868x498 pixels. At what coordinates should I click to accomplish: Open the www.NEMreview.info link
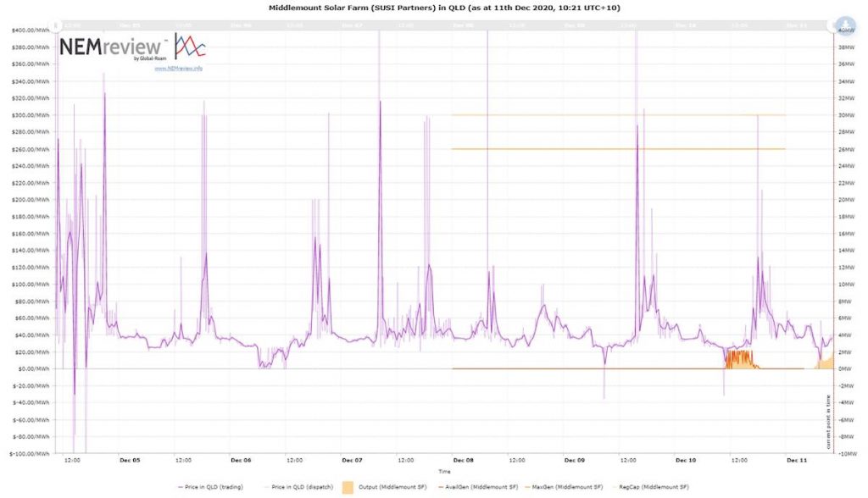coord(178,68)
